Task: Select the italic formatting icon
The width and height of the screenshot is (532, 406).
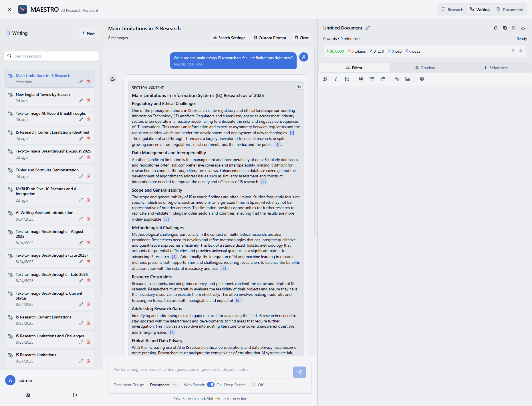Action: [336, 79]
